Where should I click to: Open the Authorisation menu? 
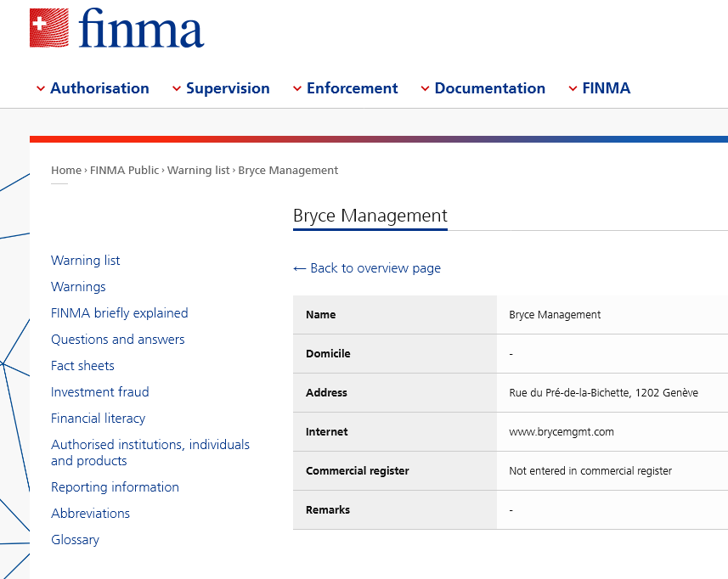point(99,88)
